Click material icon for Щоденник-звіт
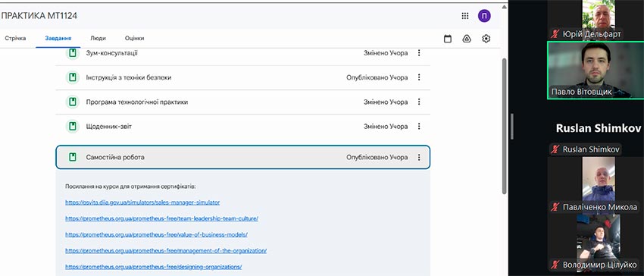Screen dimensions: 644x276 click(x=73, y=127)
